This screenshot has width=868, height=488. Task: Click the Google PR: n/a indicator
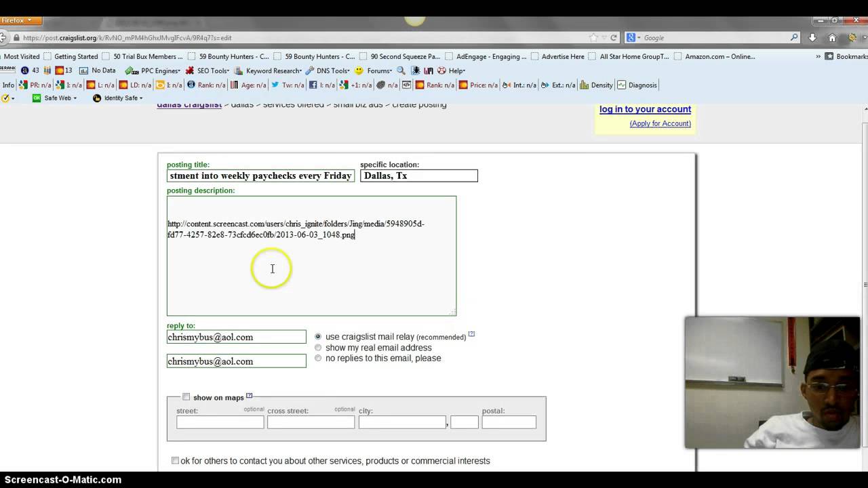tap(35, 85)
